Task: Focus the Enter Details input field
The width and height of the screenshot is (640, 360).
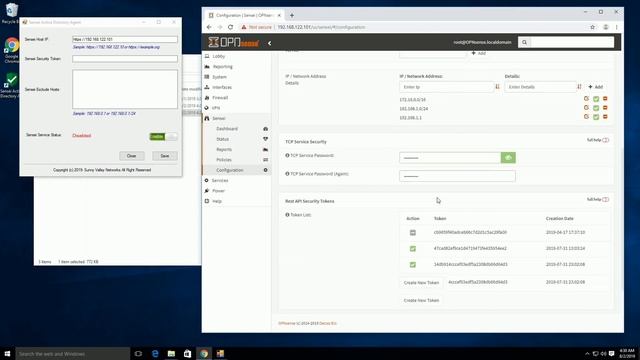Action: coord(540,87)
